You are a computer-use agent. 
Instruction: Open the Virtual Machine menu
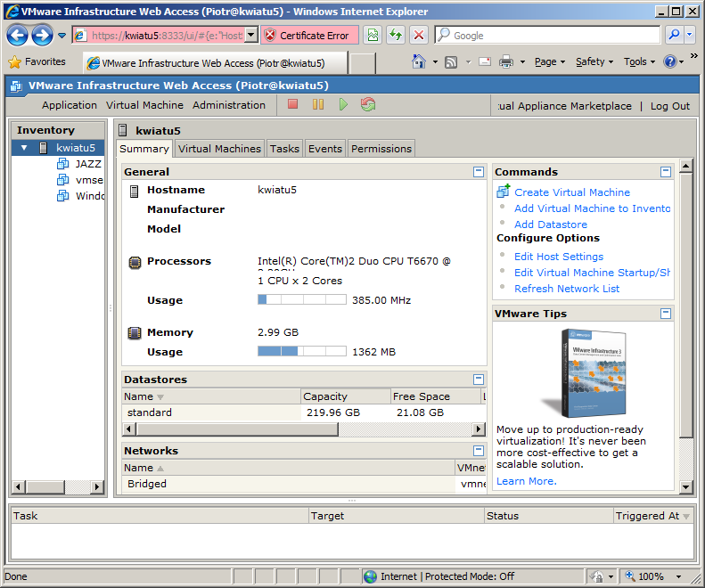coord(144,105)
